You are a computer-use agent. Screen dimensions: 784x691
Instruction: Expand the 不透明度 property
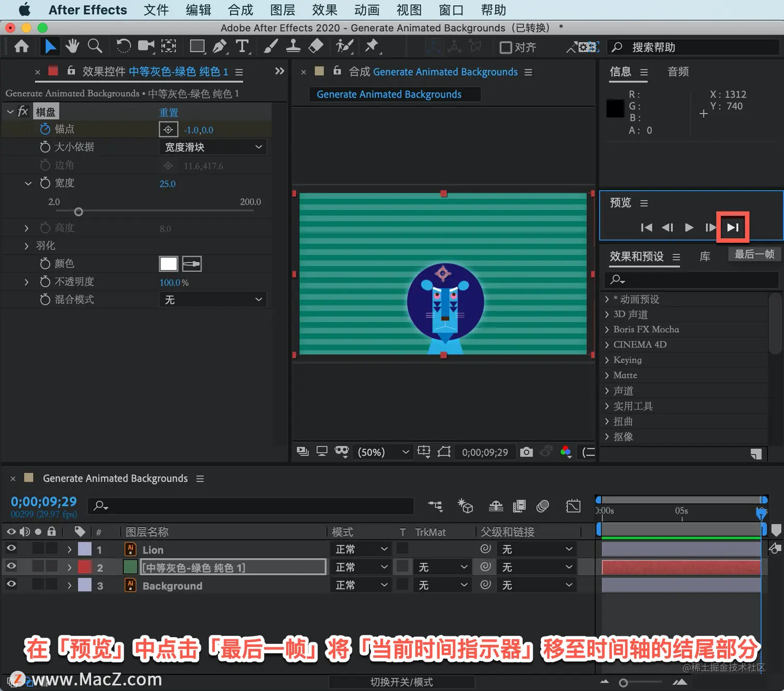(x=26, y=282)
